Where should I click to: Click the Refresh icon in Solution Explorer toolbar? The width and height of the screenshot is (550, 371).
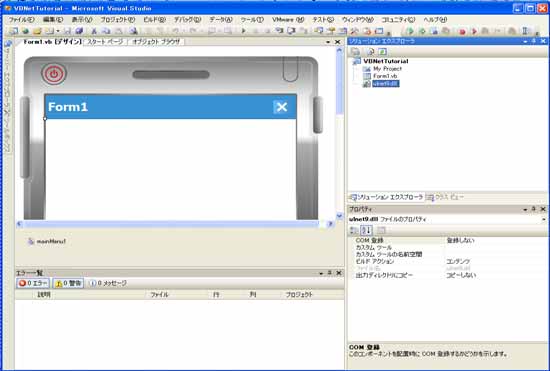pyautogui.click(x=370, y=52)
